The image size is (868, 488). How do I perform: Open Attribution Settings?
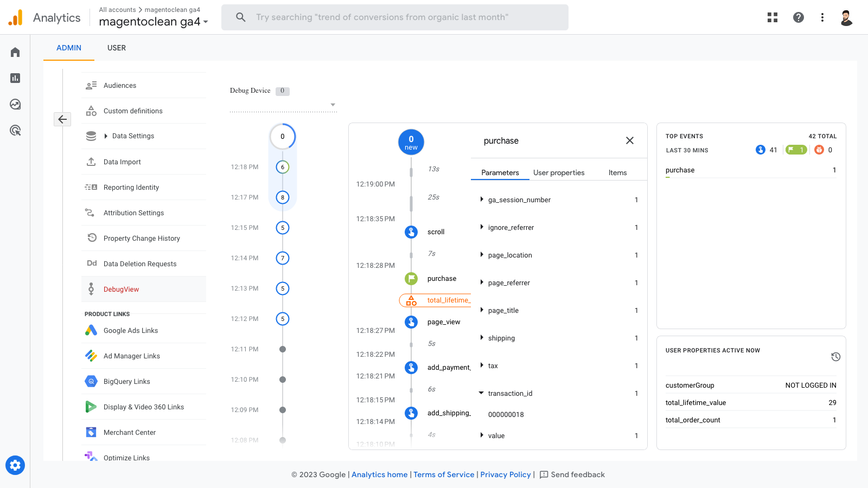pos(144,213)
